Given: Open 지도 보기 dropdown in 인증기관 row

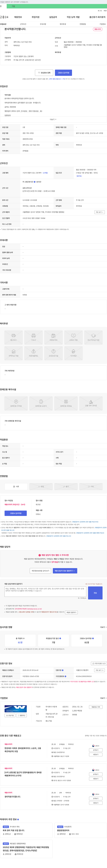Looking at the screenshot, I should pyautogui.click(x=100, y=670).
